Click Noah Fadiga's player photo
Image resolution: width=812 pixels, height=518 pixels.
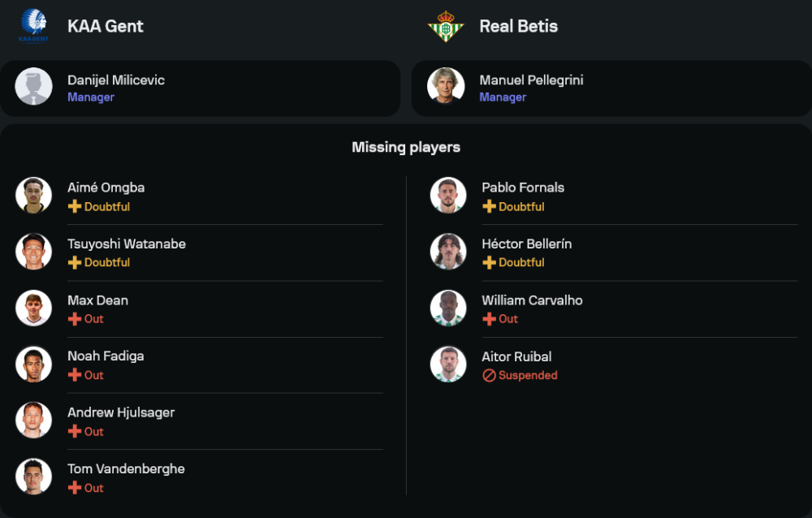[33, 365]
